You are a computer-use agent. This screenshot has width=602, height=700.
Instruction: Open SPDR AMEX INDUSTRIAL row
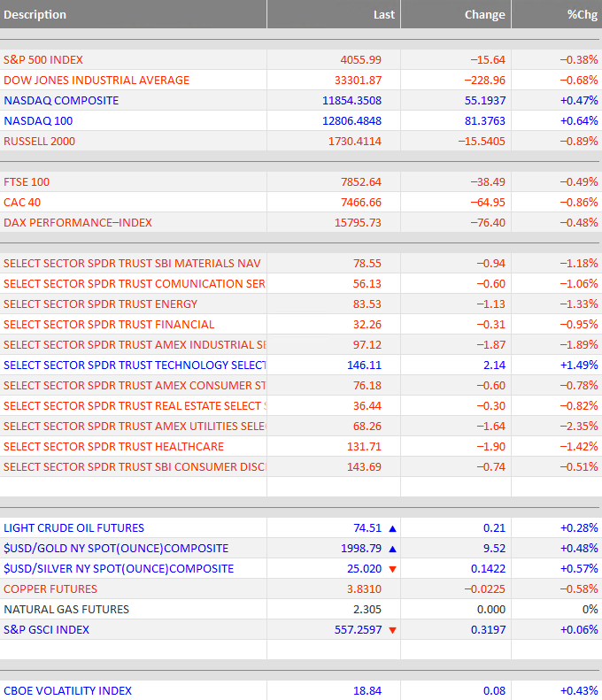[x=301, y=345]
